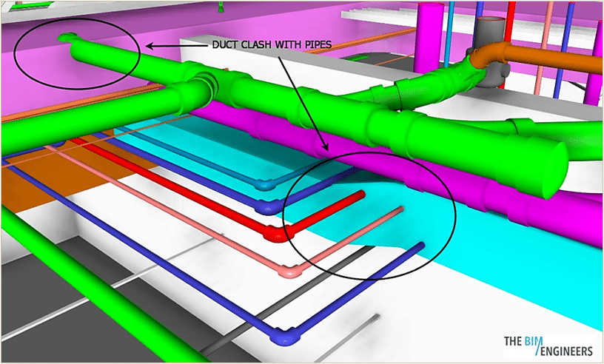Click the red pipe elbow fitting
604x364 pixels.
pos(273,235)
